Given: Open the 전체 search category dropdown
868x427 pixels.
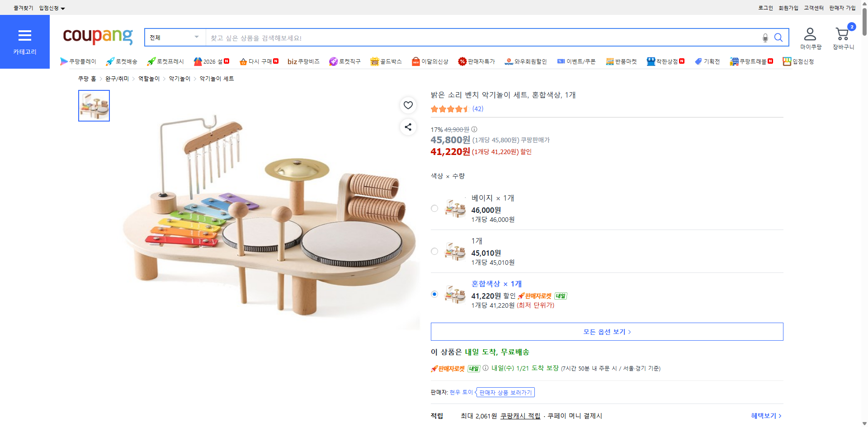Looking at the screenshot, I should tap(175, 37).
